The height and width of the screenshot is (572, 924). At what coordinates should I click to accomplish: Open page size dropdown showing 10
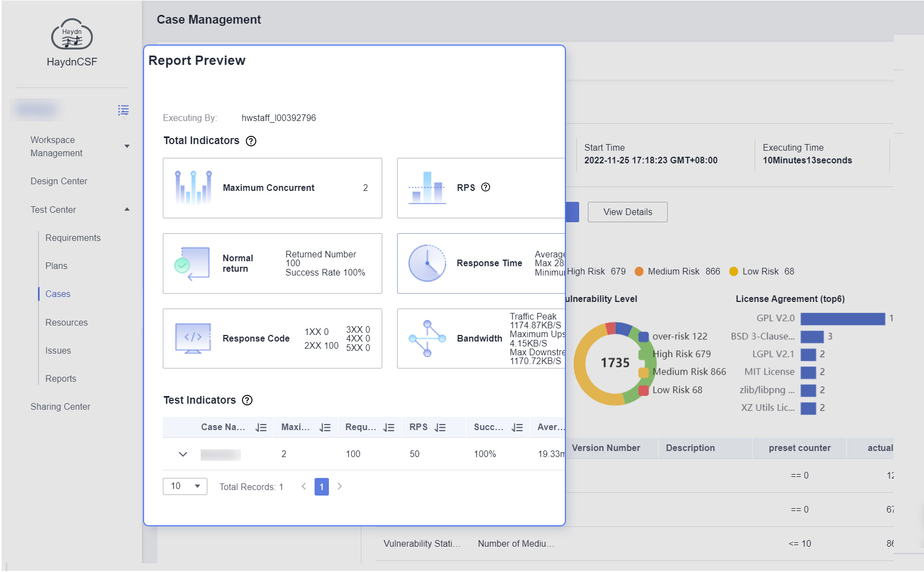185,486
